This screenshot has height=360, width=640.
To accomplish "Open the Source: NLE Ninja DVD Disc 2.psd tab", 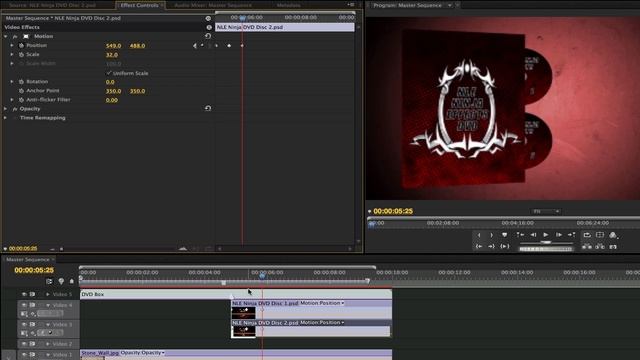I will (x=52, y=5).
